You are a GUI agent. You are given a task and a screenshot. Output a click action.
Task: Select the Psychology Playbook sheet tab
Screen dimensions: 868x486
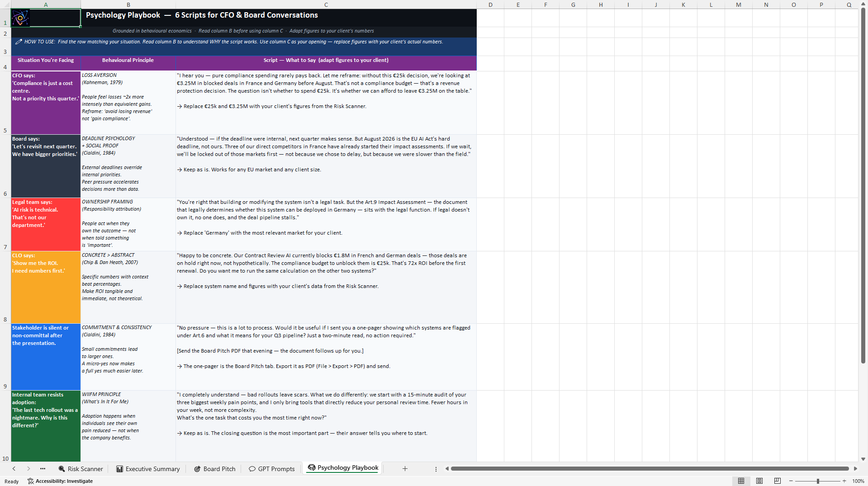pos(343,468)
